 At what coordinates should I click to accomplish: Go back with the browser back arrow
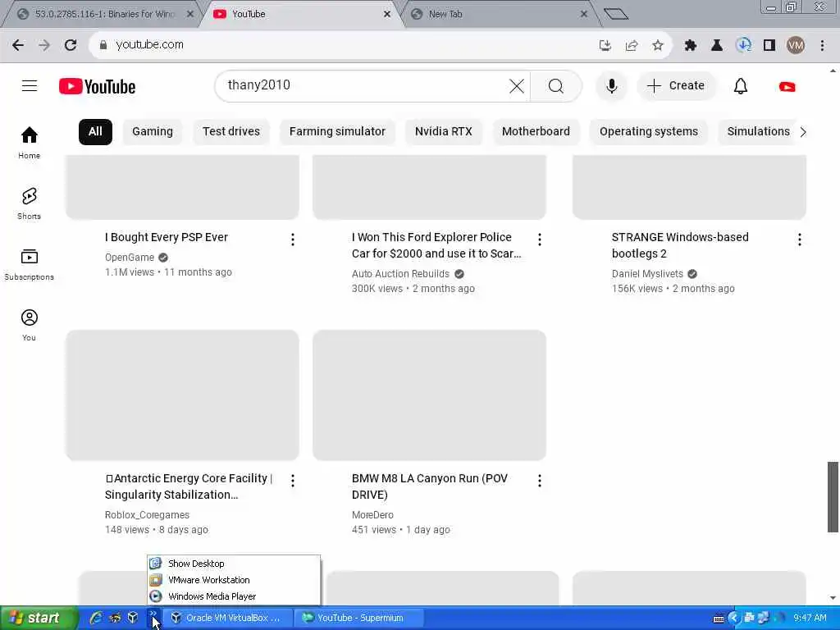18,45
